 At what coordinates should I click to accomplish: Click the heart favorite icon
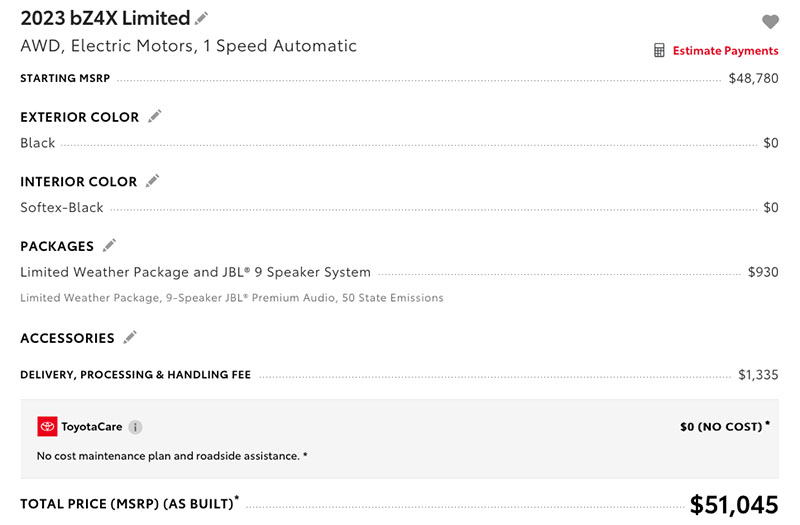[770, 21]
